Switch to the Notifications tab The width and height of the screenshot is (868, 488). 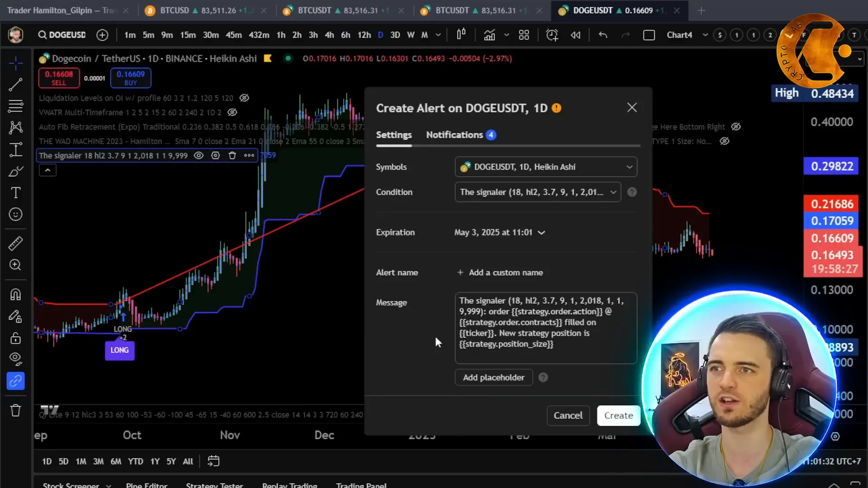[x=461, y=135]
